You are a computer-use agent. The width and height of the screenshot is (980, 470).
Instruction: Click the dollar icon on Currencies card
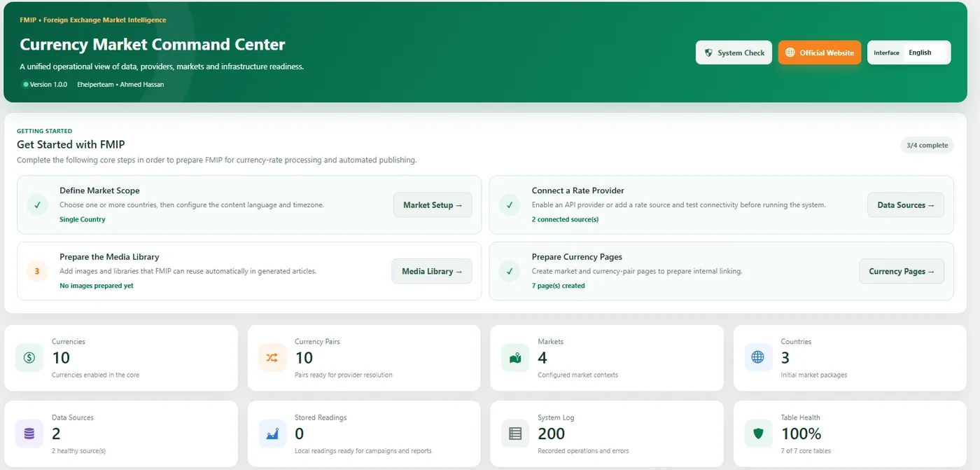29,357
